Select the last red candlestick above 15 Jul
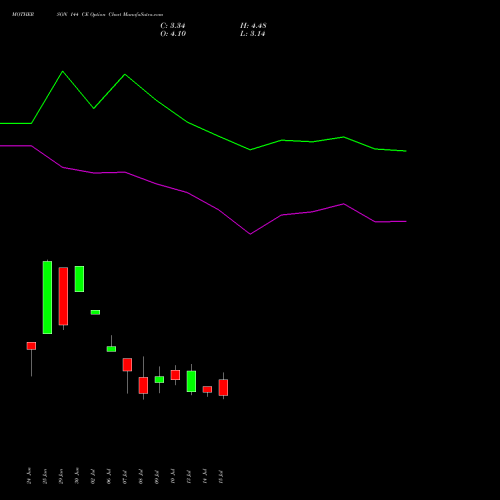Image resolution: width=500 pixels, height=500 pixels. [223, 387]
